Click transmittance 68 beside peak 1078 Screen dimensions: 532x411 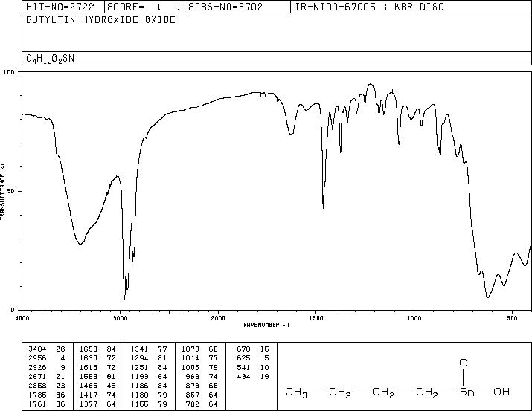[214, 349]
